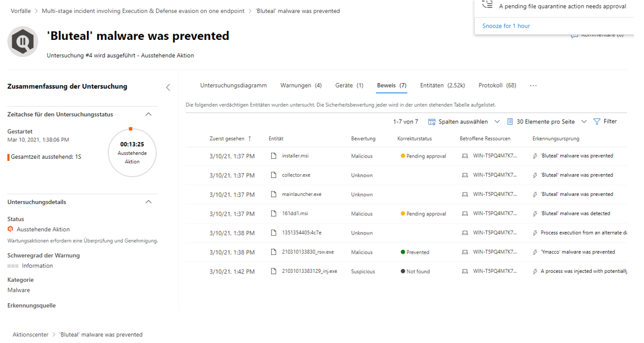Click Pending approval status for installer.msi

pos(423,156)
